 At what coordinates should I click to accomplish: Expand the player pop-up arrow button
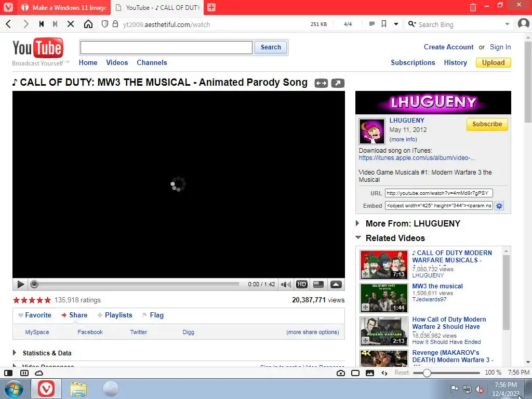[x=336, y=284]
